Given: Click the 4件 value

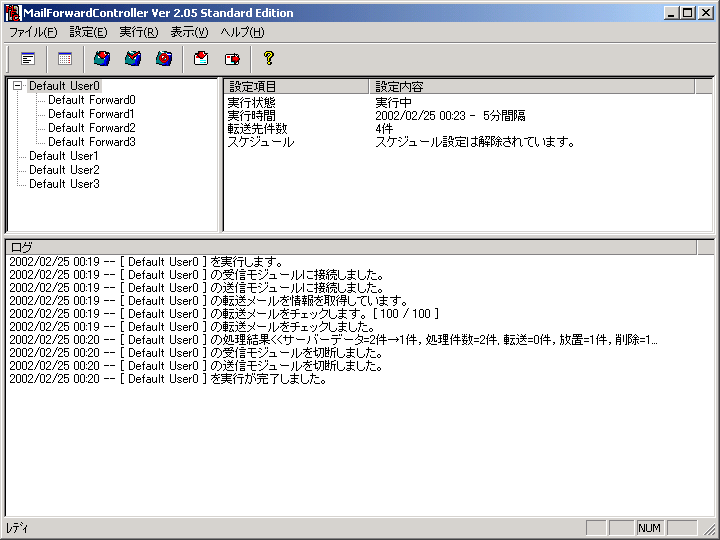Looking at the screenshot, I should click(384, 129).
